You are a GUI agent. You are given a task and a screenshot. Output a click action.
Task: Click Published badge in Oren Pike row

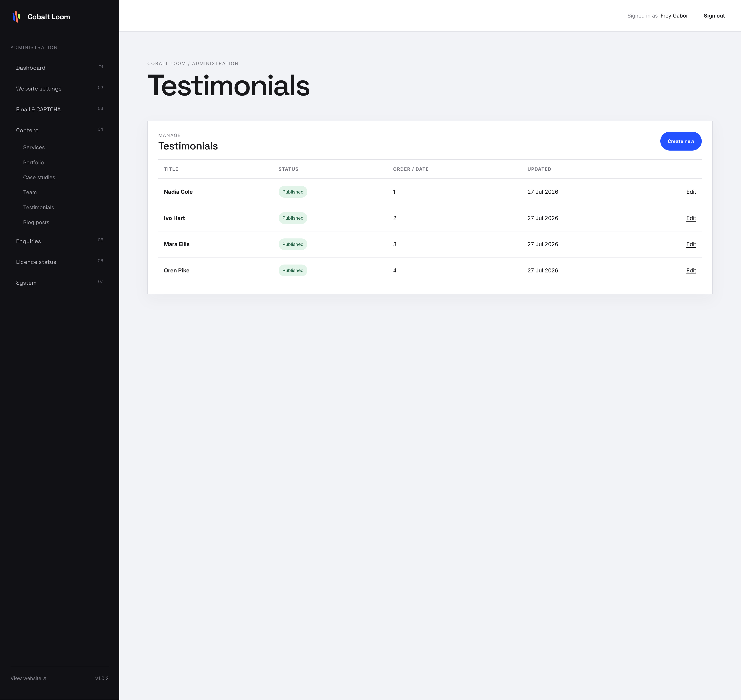[x=293, y=270]
